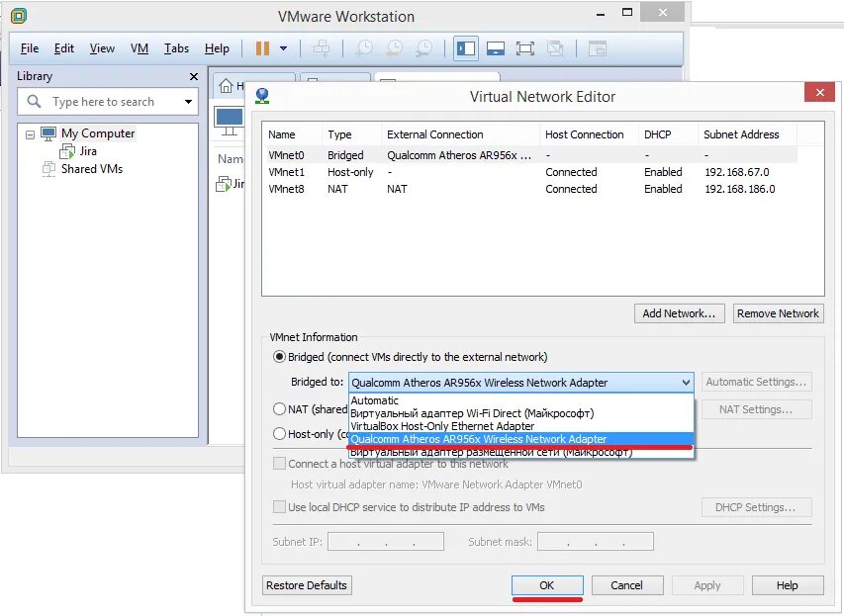The width and height of the screenshot is (844, 616).
Task: Click the Subnet mask input field
Action: 596,542
